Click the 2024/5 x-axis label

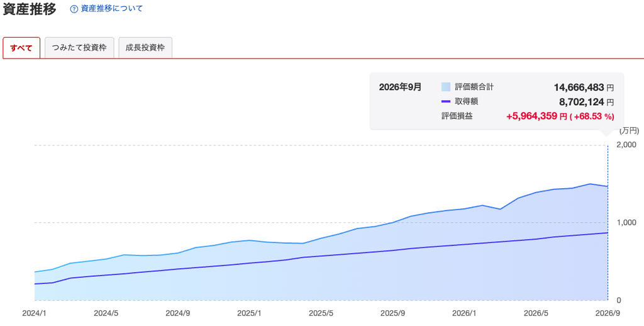[106, 313]
